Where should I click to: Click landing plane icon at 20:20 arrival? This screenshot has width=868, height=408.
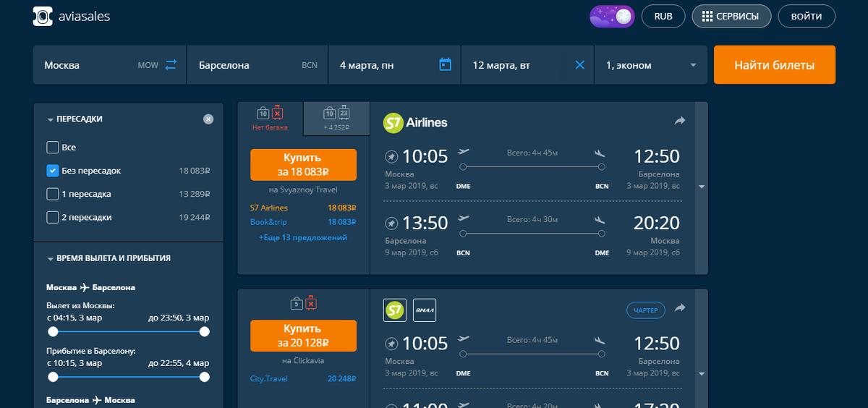(599, 218)
